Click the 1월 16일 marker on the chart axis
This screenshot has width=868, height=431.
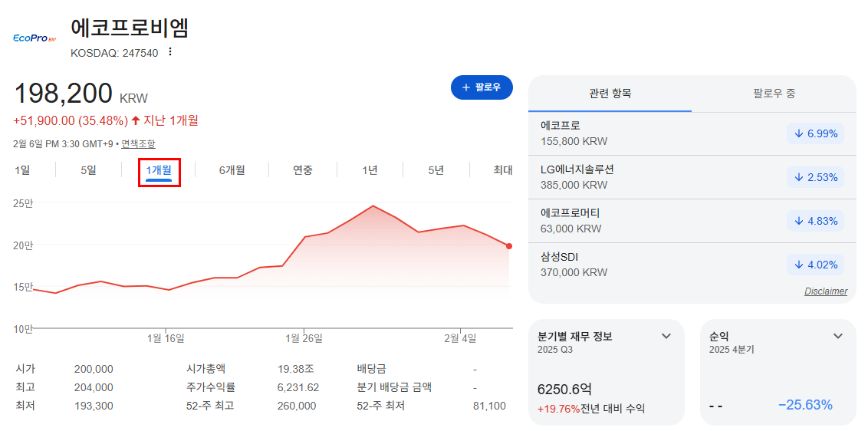click(x=166, y=338)
